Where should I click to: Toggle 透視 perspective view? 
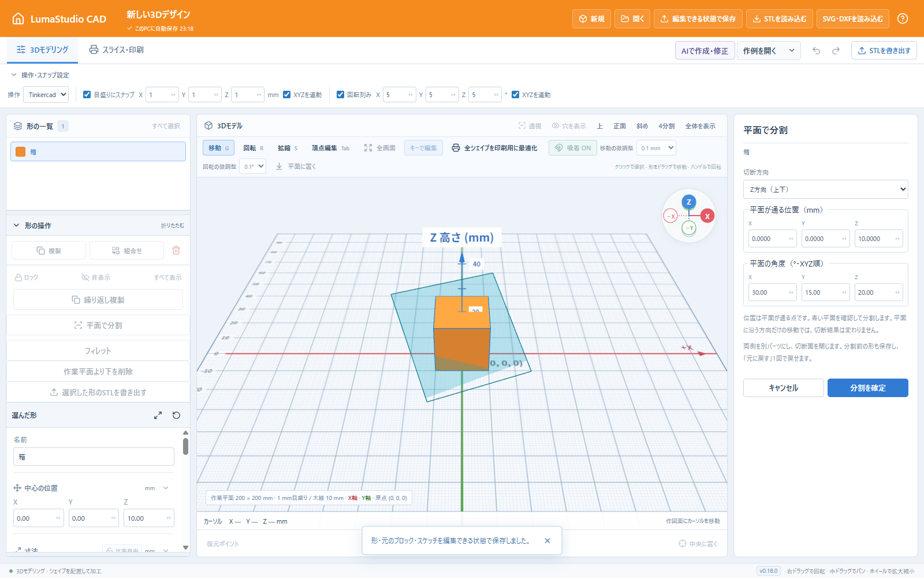(x=530, y=126)
